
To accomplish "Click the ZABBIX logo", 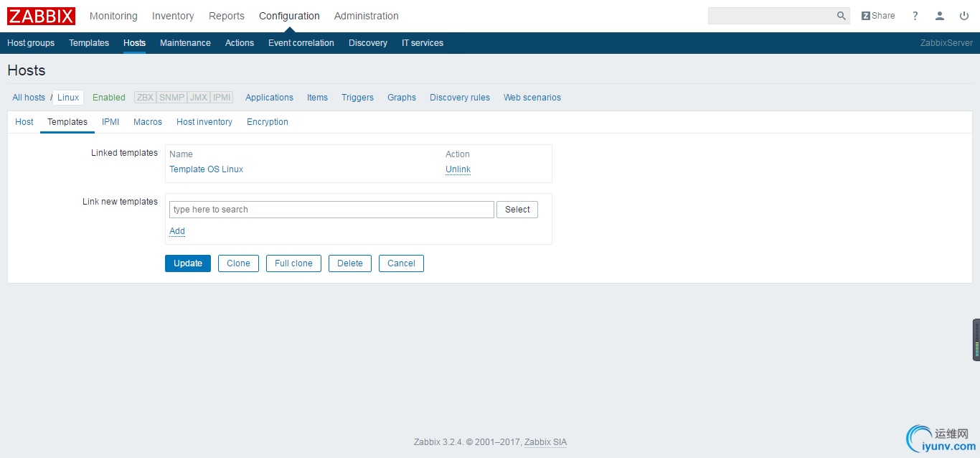I will [x=42, y=16].
